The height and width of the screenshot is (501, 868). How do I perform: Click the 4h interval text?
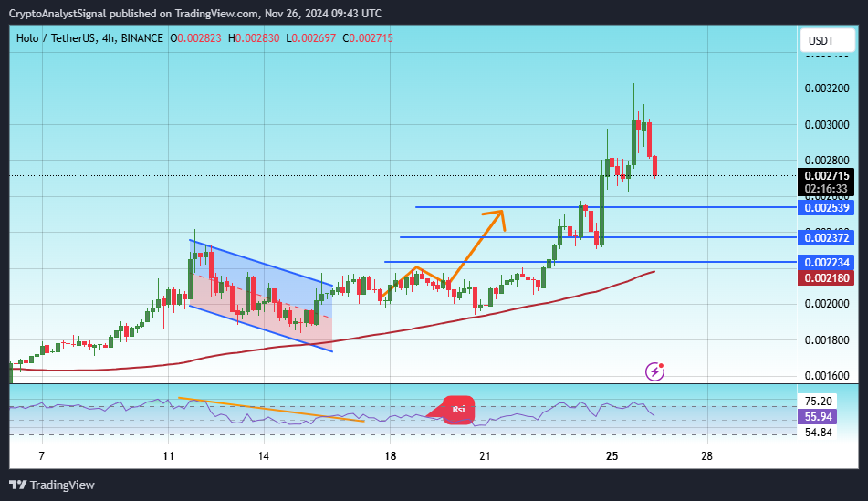(109, 38)
